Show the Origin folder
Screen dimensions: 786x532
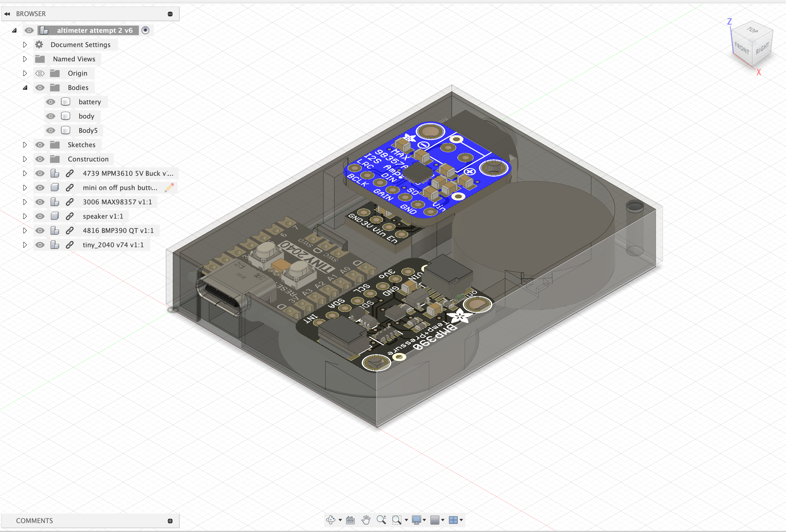pyautogui.click(x=40, y=73)
